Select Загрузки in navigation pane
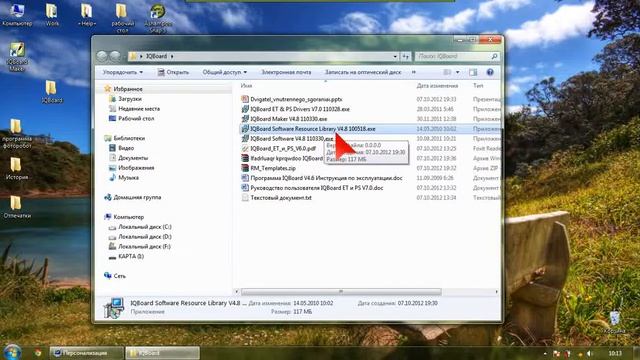This screenshot has height=360, width=640. tap(129, 99)
